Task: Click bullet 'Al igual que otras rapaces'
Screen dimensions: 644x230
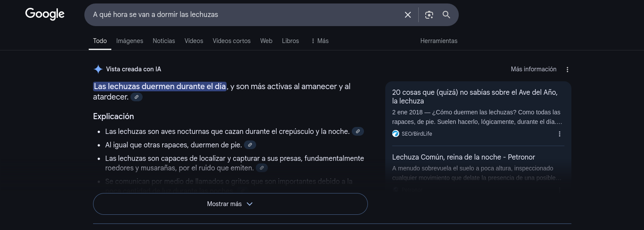Action: (x=174, y=145)
